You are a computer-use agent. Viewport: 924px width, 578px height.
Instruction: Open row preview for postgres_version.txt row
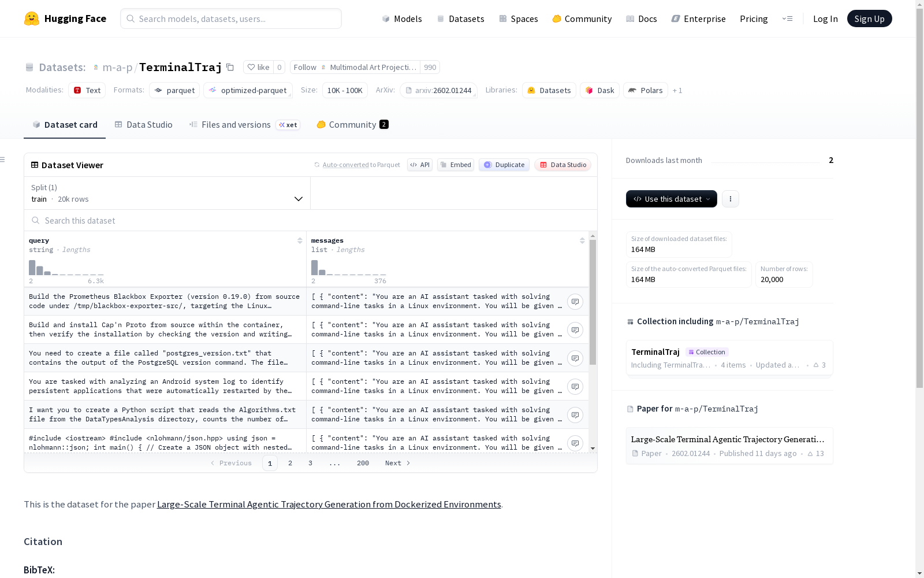point(575,358)
